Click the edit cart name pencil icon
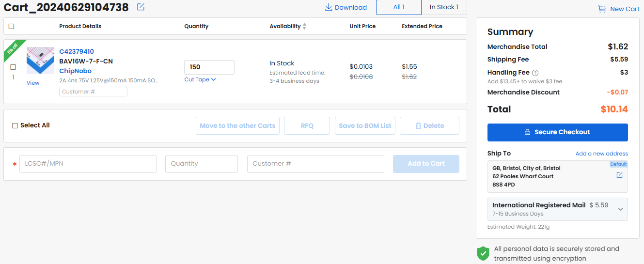Viewport: 644px width, 264px height. point(141,7)
